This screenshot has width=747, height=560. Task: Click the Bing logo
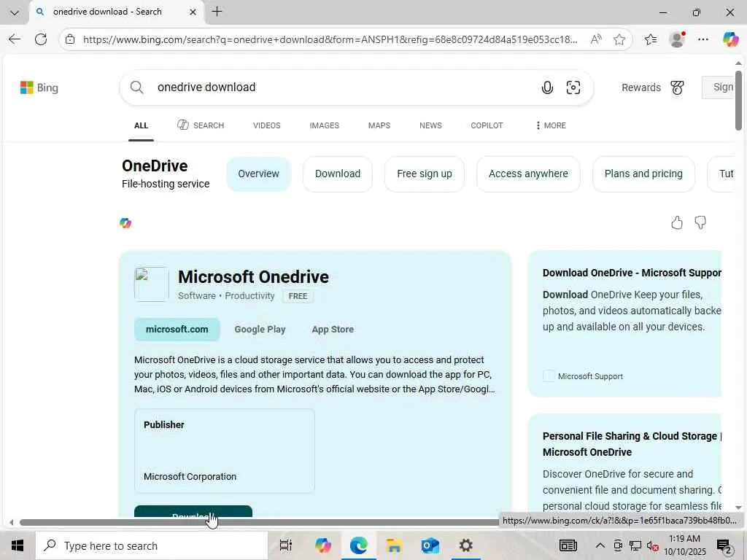pos(39,87)
